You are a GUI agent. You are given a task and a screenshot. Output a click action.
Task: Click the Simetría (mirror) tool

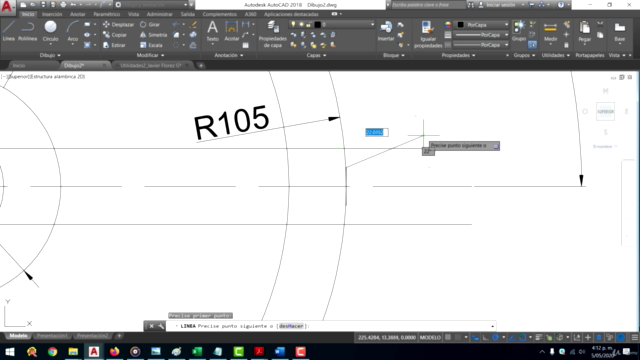[153, 35]
